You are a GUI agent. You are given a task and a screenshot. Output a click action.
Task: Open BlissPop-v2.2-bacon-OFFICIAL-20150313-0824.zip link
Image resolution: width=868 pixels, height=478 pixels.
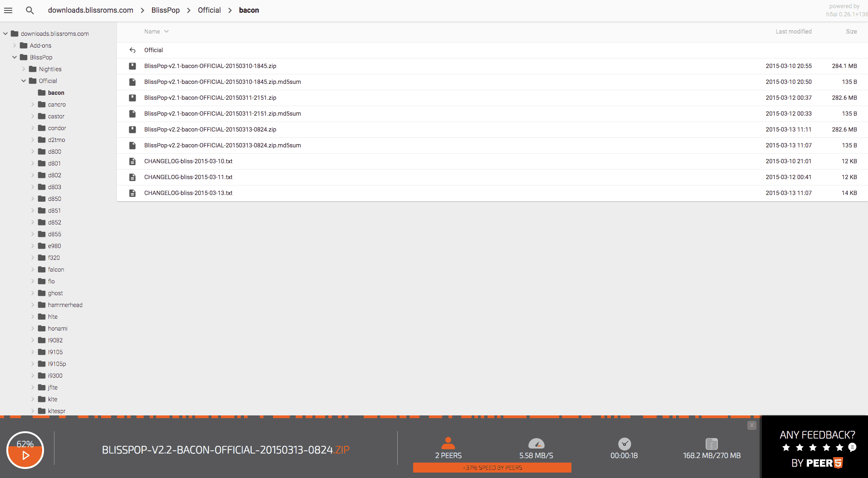point(210,129)
